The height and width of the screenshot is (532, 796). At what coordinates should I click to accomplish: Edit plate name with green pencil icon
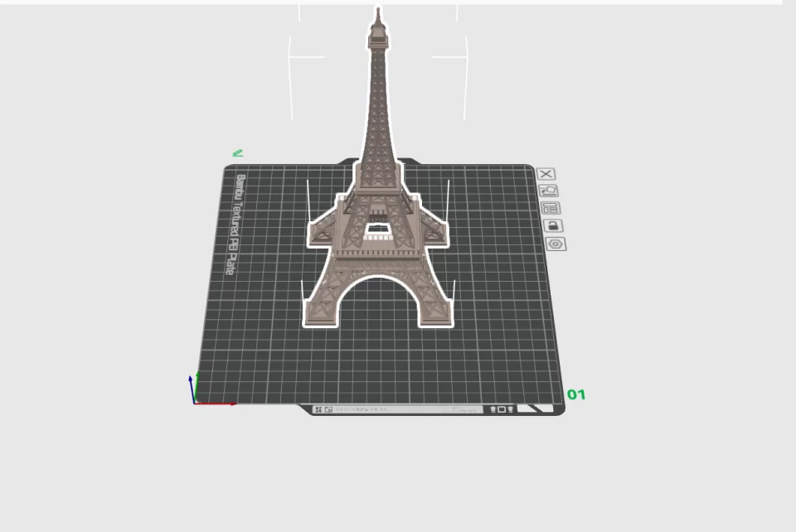[x=238, y=152]
